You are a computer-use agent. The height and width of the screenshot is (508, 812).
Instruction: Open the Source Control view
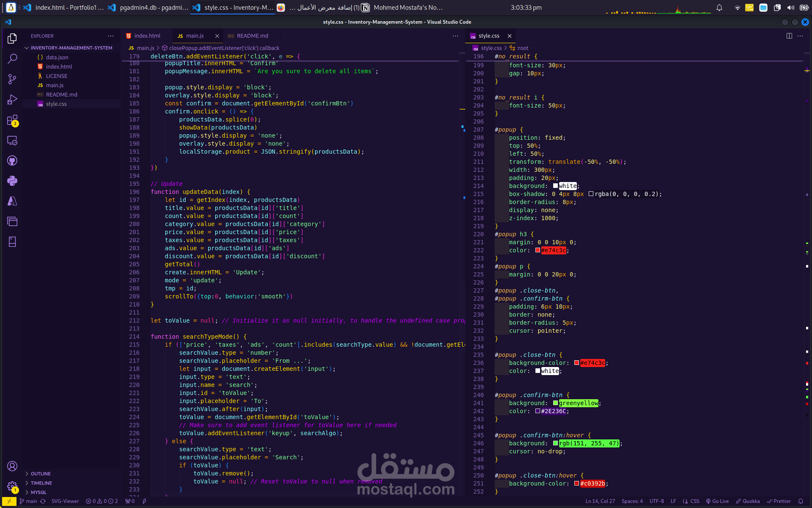[12, 79]
